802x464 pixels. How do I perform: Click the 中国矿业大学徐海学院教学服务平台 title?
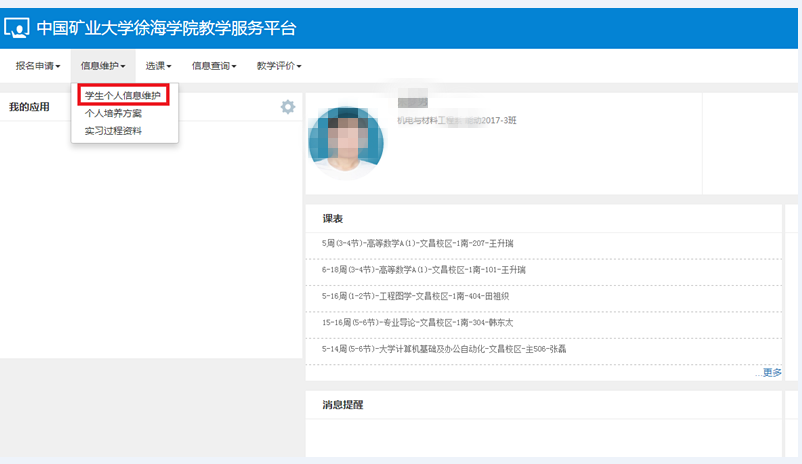(166, 28)
